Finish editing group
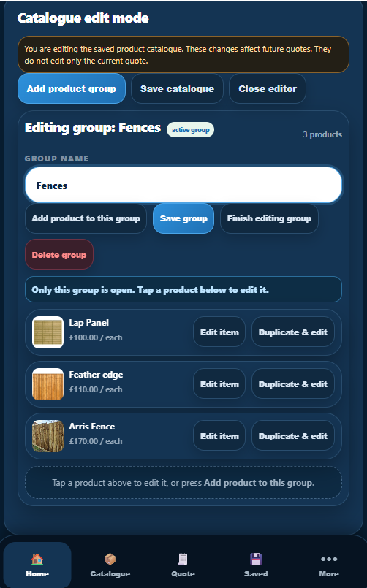This screenshot has width=367, height=588. 269,218
